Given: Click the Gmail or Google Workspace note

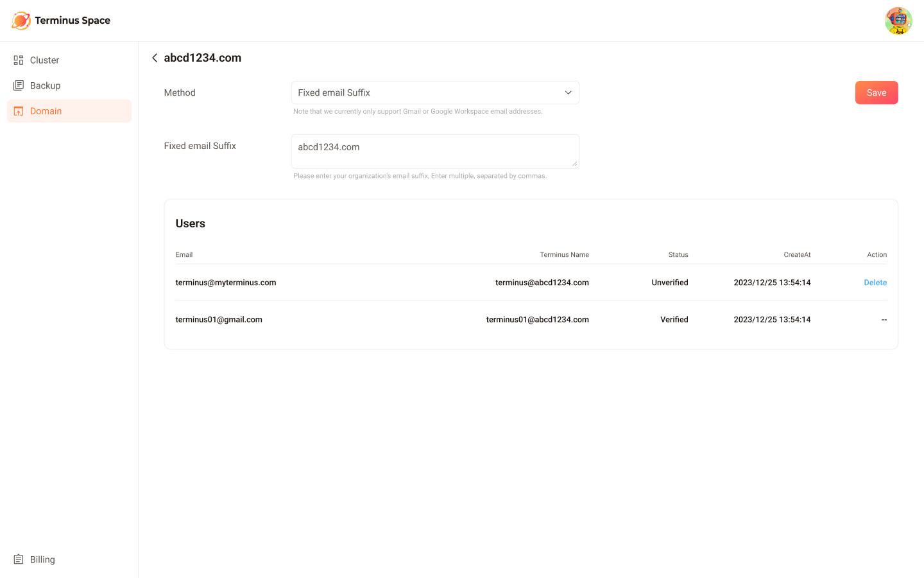Looking at the screenshot, I should 418,112.
